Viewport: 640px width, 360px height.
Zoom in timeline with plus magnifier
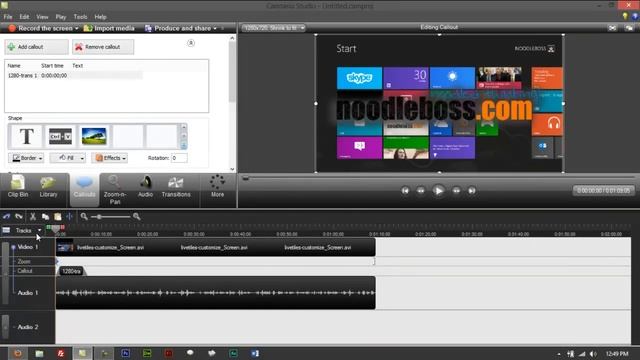(137, 216)
